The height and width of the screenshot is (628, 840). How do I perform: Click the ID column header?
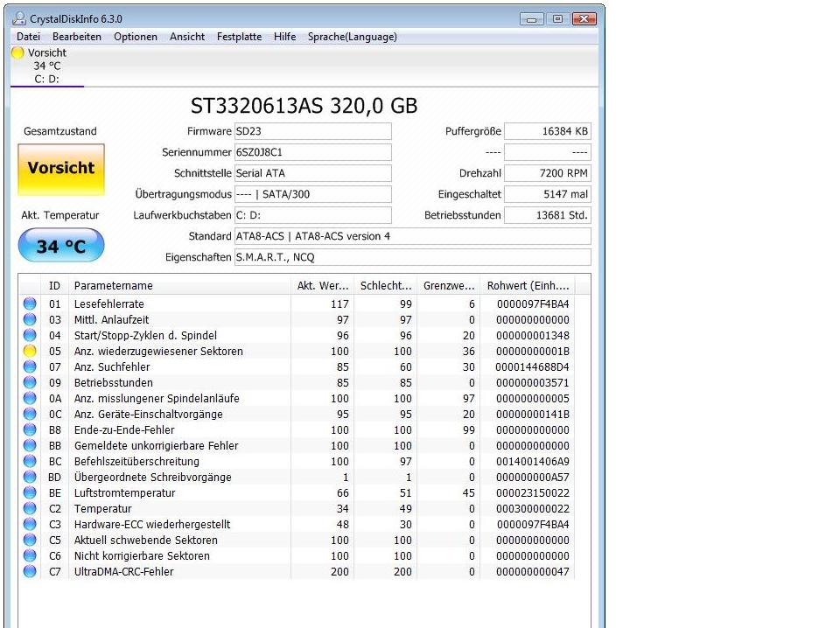(55, 285)
